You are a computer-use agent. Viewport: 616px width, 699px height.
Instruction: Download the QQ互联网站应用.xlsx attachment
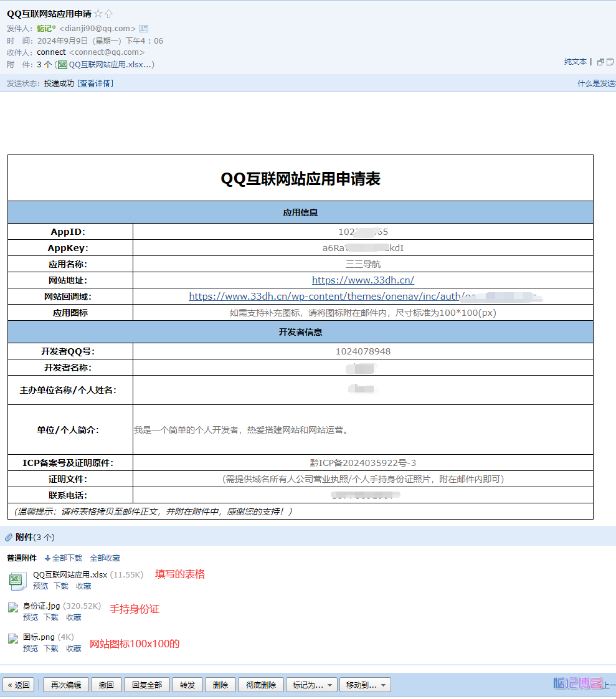pyautogui.click(x=61, y=586)
